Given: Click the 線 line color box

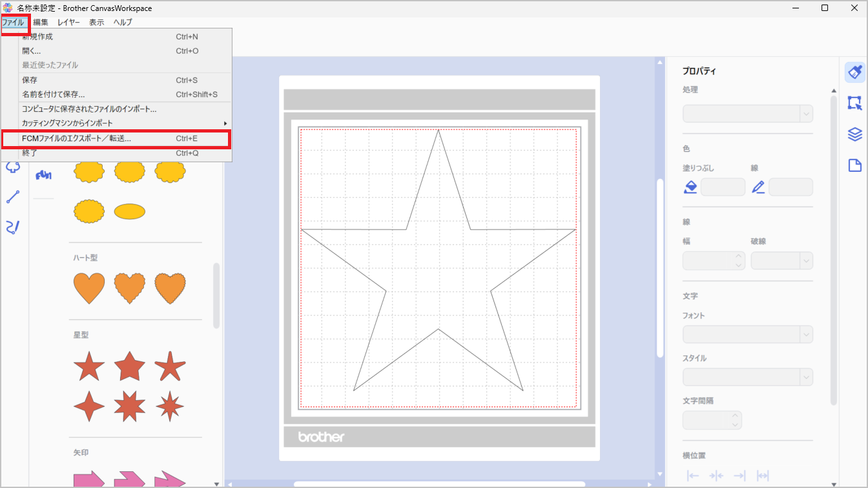Looking at the screenshot, I should pyautogui.click(x=790, y=187).
